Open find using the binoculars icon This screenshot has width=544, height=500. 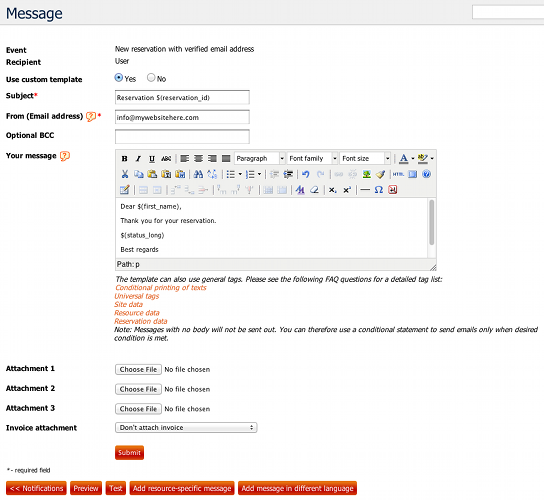pos(198,174)
